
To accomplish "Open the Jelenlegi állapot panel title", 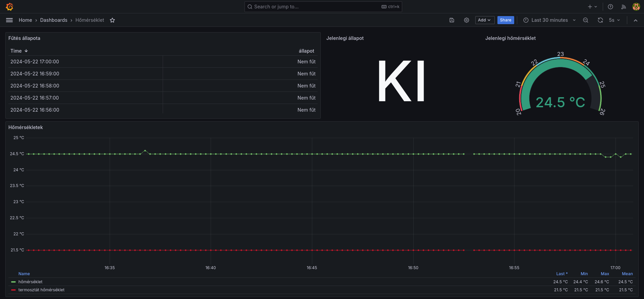I will click(345, 38).
